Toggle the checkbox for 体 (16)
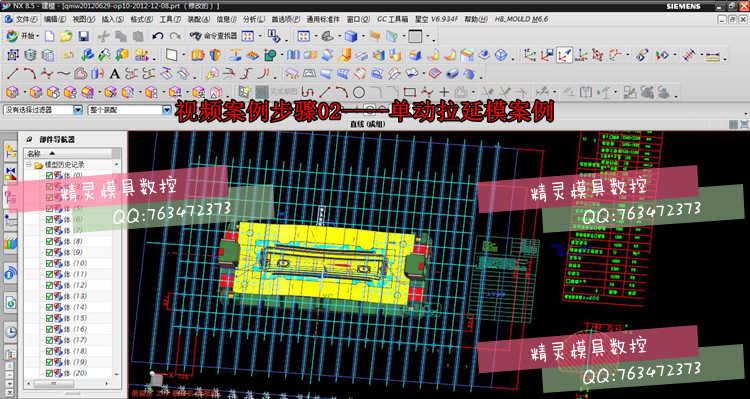The width and height of the screenshot is (750, 399). [x=49, y=329]
